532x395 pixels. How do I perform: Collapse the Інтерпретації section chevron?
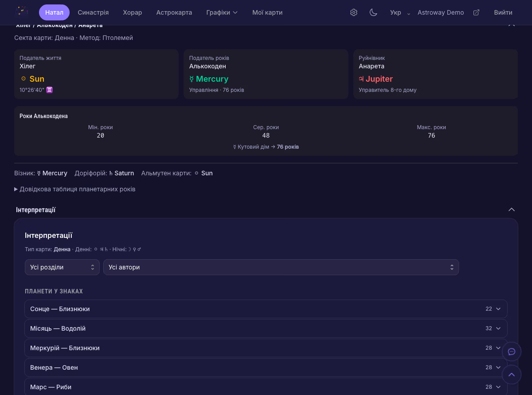pos(511,209)
